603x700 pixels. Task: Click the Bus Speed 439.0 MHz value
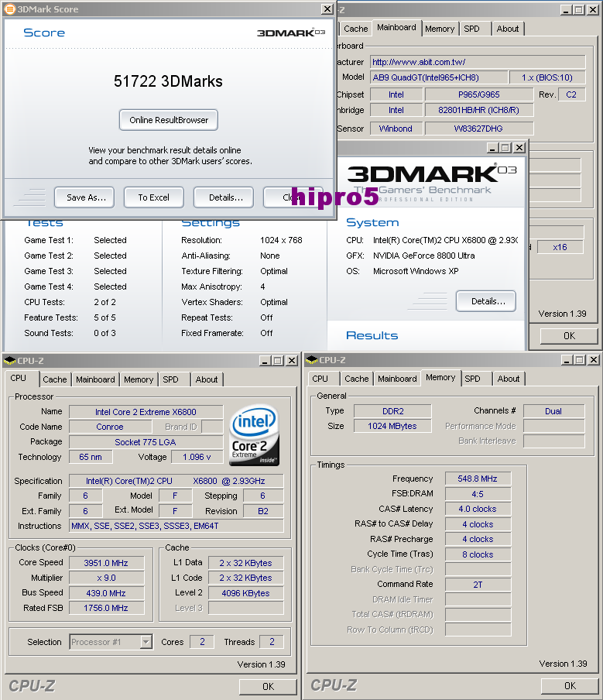[106, 593]
